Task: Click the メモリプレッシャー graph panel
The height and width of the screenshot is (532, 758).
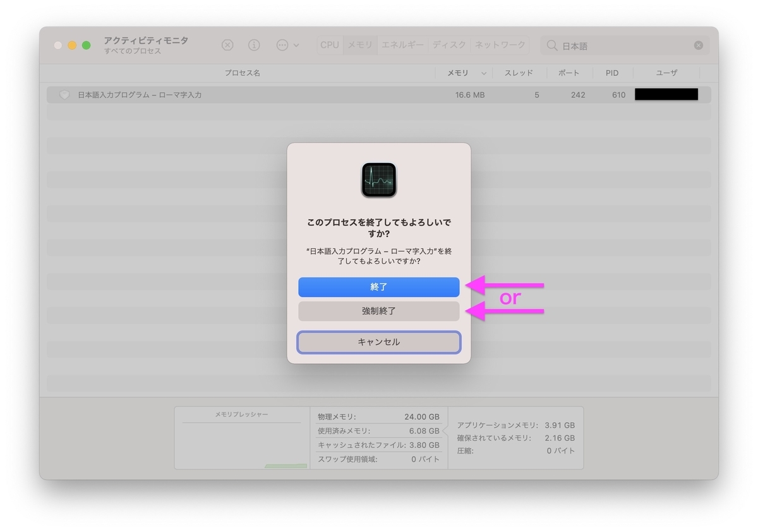Action: (242, 438)
